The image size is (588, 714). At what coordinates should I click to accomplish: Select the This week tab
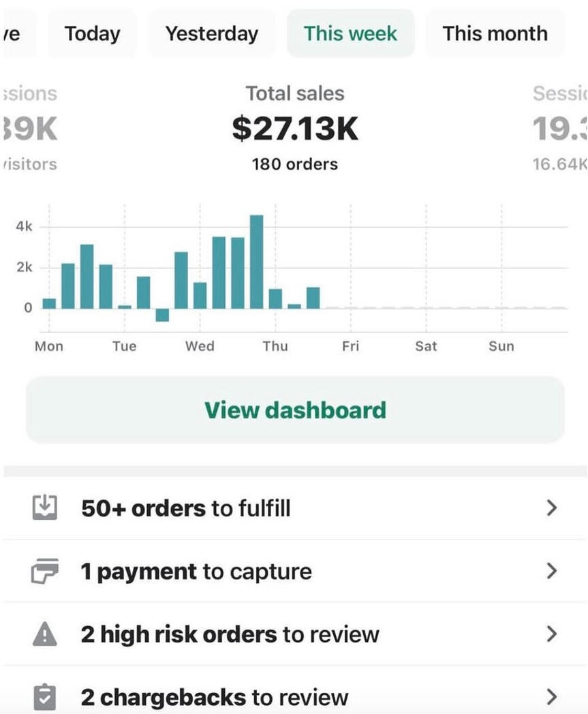click(x=350, y=33)
